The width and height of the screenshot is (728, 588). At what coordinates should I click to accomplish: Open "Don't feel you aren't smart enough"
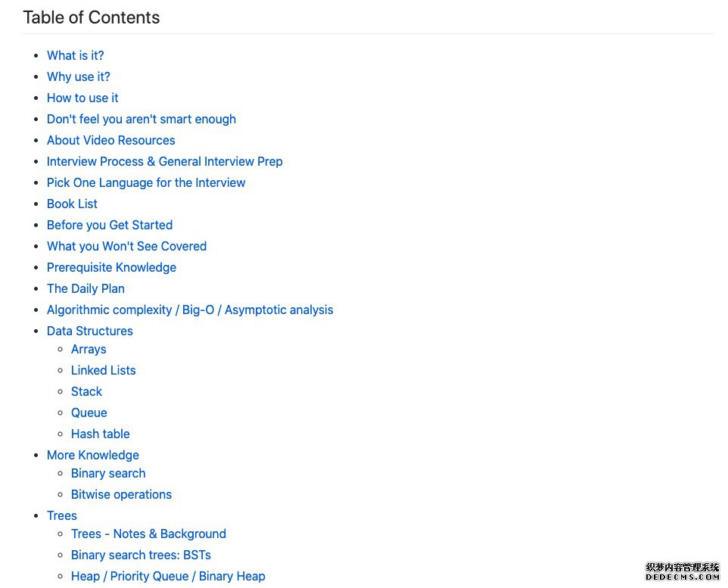point(142,120)
